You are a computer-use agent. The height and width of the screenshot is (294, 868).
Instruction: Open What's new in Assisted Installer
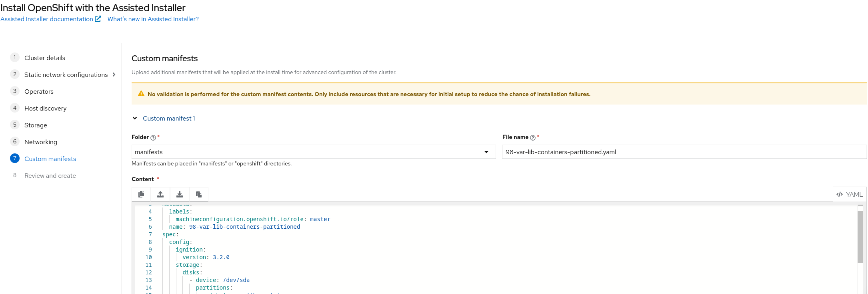coord(153,19)
